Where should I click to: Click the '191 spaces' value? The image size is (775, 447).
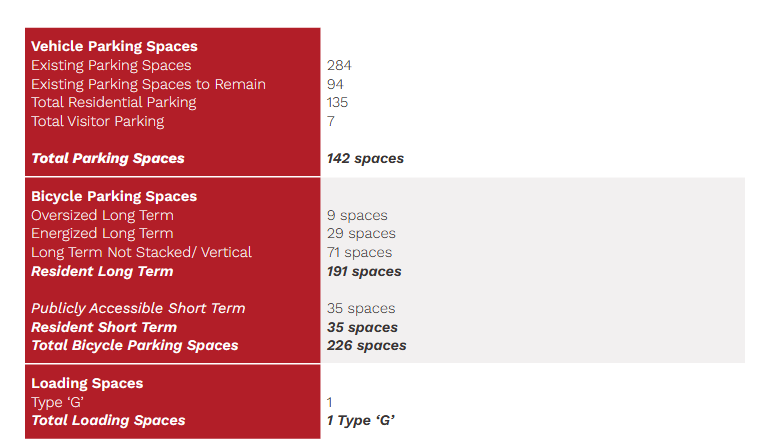pos(364,271)
